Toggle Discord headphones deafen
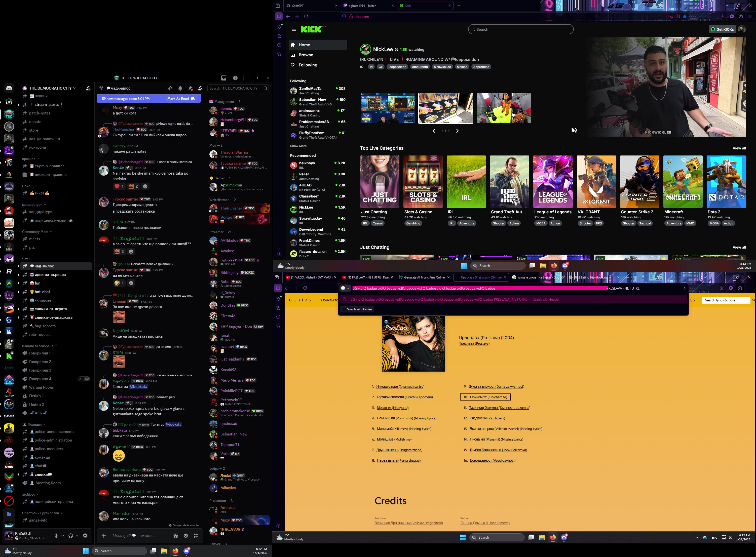 tap(70, 535)
